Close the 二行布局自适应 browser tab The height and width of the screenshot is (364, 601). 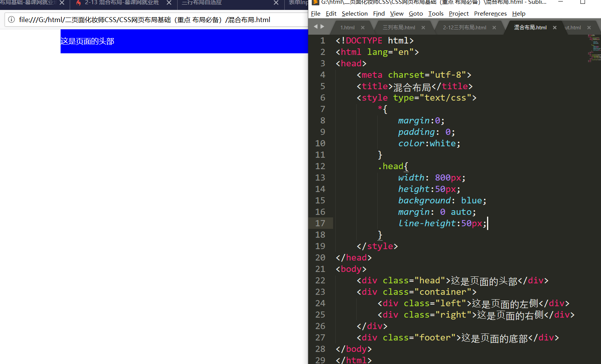(276, 3)
